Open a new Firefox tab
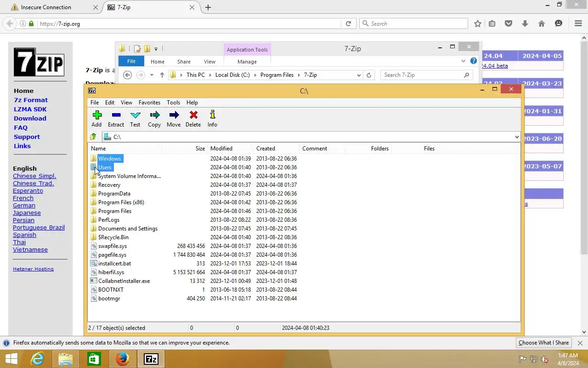Screen dimensions: 588x368 [x=208, y=7]
